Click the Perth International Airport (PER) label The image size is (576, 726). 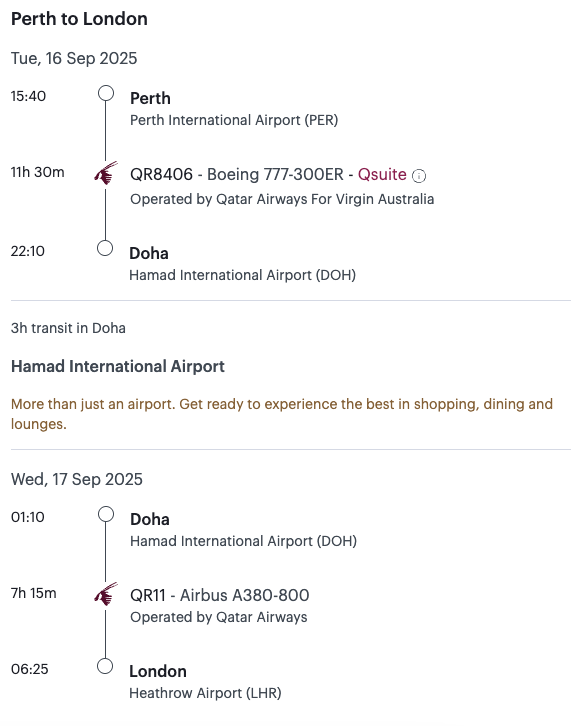pos(234,120)
